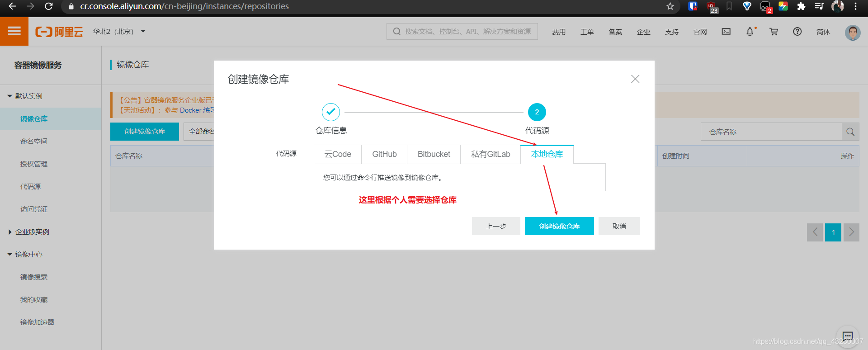Open the 支持 menu
This screenshot has height=350, width=868.
coord(672,32)
